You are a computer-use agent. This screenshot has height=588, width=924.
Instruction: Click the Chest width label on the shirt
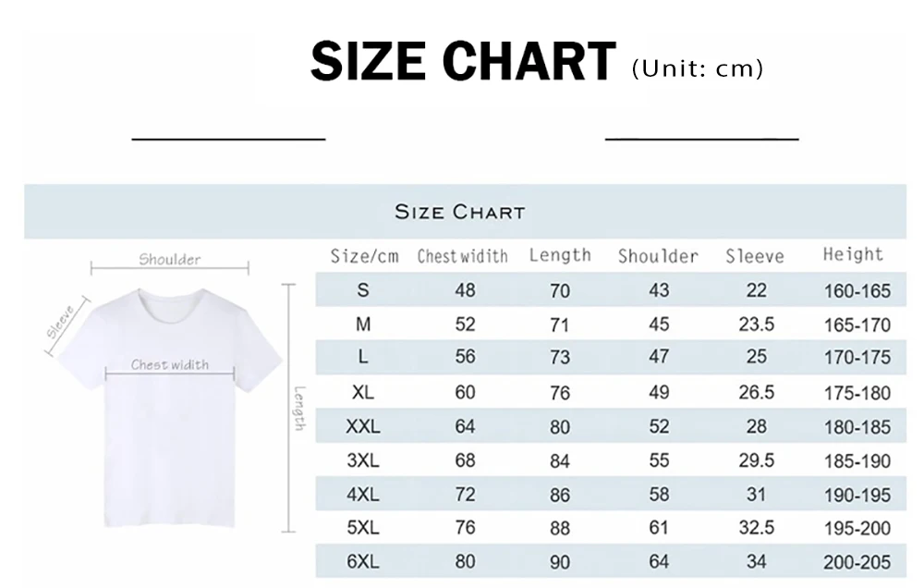pyautogui.click(x=170, y=365)
